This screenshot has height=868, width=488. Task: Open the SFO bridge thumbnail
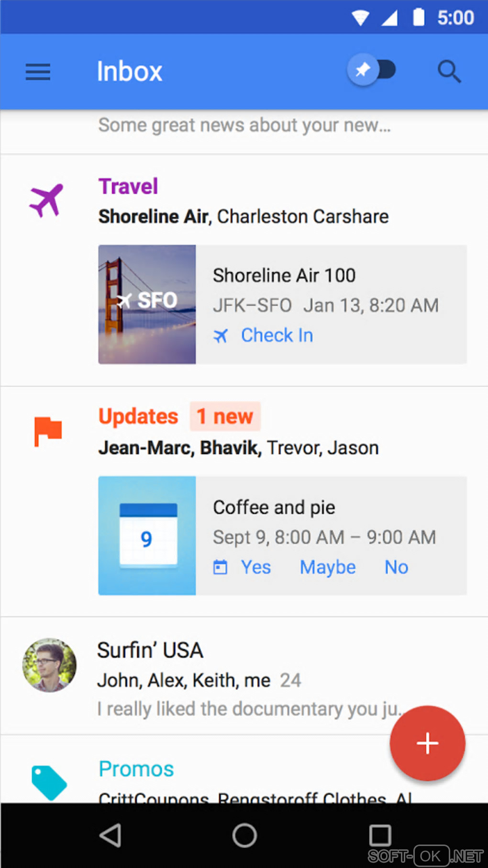pyautogui.click(x=147, y=304)
